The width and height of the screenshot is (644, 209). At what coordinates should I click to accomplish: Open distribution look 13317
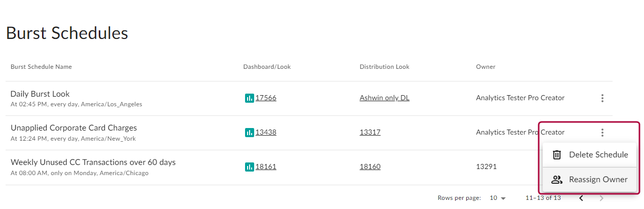(x=370, y=133)
